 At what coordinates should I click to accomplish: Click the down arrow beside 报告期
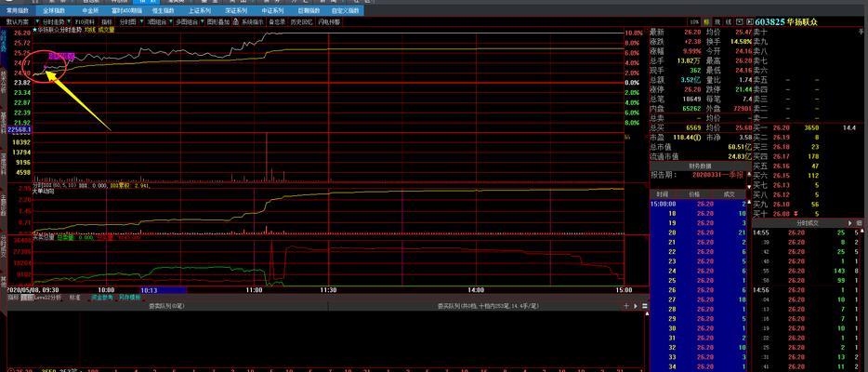point(750,187)
